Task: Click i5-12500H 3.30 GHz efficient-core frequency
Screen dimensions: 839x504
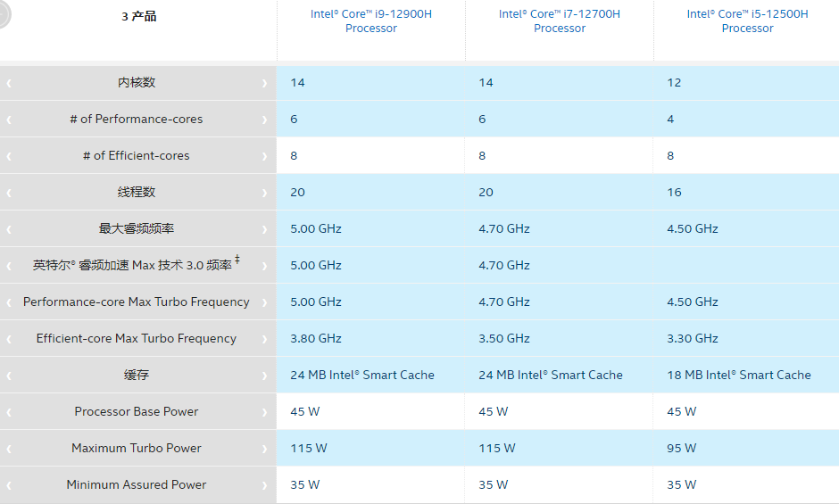Action: pyautogui.click(x=693, y=338)
